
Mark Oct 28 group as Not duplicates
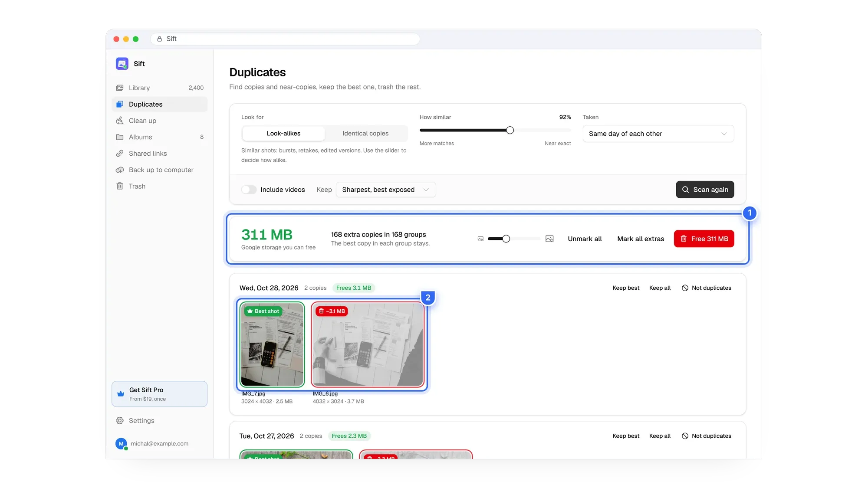[x=707, y=288]
